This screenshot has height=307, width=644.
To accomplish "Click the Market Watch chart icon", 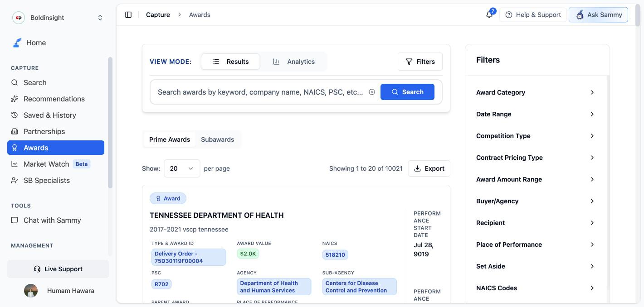I will 15,164.
